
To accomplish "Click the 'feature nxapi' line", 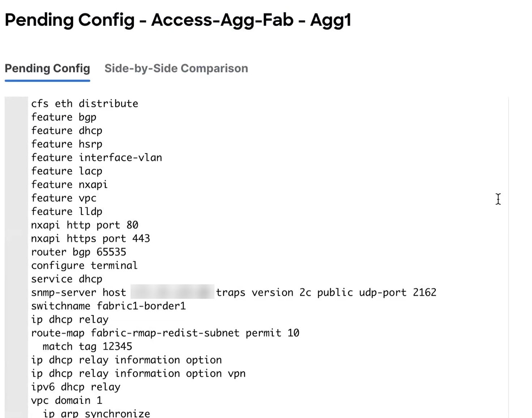I will pos(69,185).
